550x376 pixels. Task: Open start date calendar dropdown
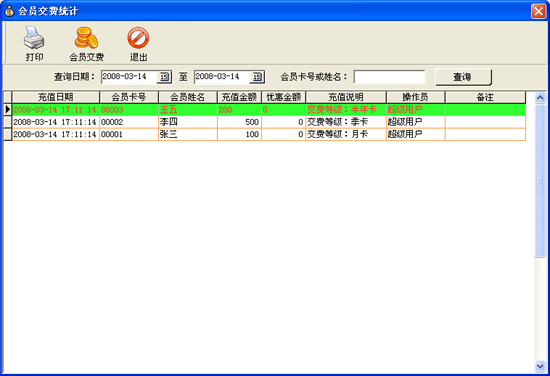(x=164, y=77)
